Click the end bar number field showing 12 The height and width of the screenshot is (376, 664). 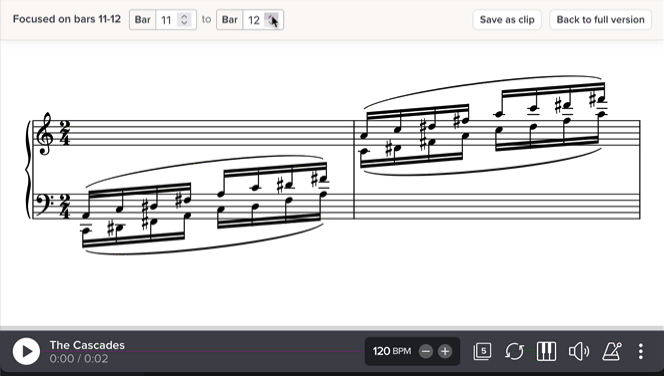[254, 20]
